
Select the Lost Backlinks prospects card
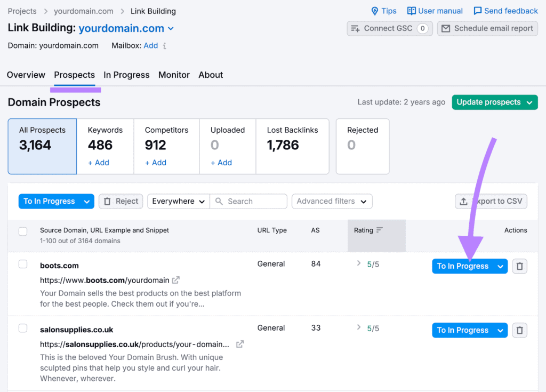(292, 146)
